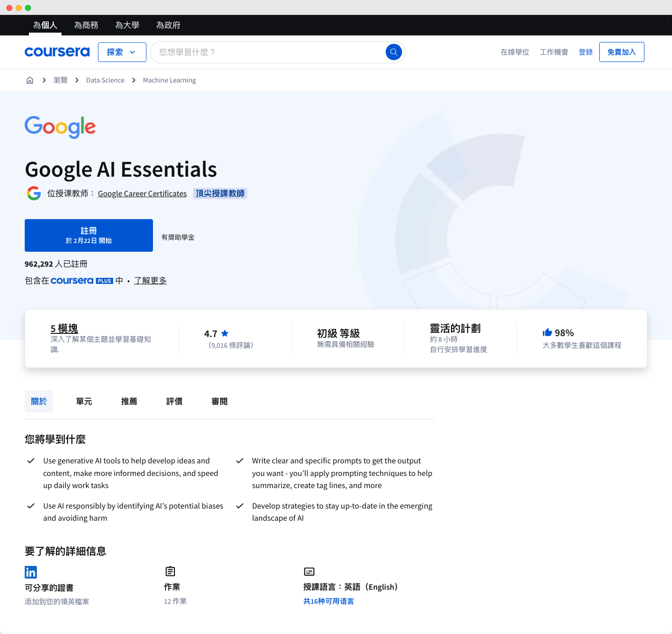Click the 5 模塊 modules link

coord(64,328)
